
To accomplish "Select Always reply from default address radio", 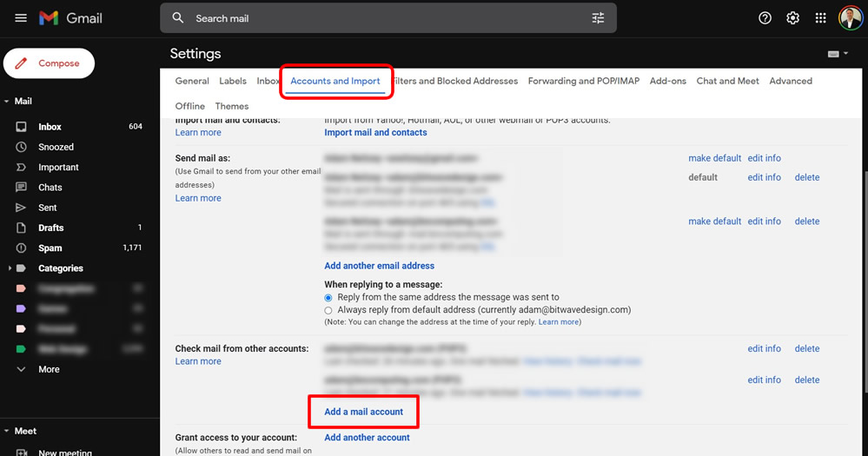I will 328,310.
